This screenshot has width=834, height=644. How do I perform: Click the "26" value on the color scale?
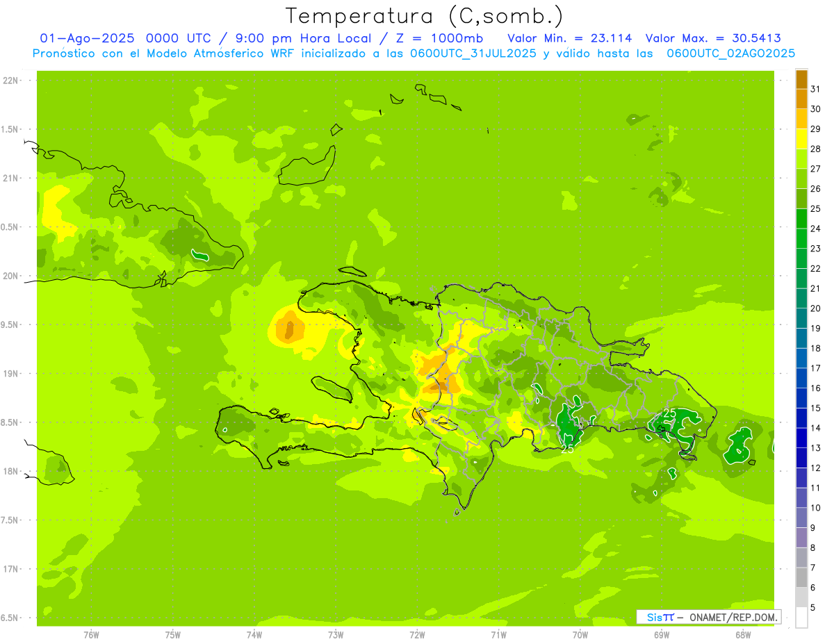(x=816, y=188)
